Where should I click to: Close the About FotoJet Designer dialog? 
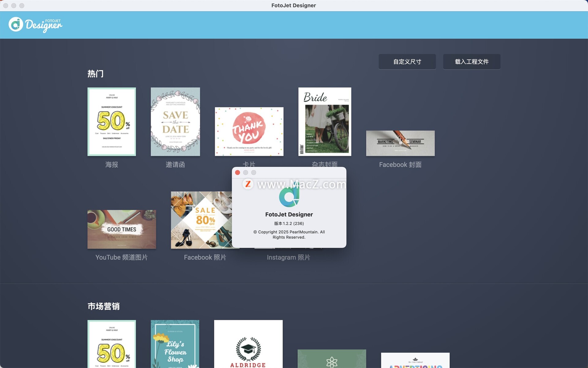point(237,173)
